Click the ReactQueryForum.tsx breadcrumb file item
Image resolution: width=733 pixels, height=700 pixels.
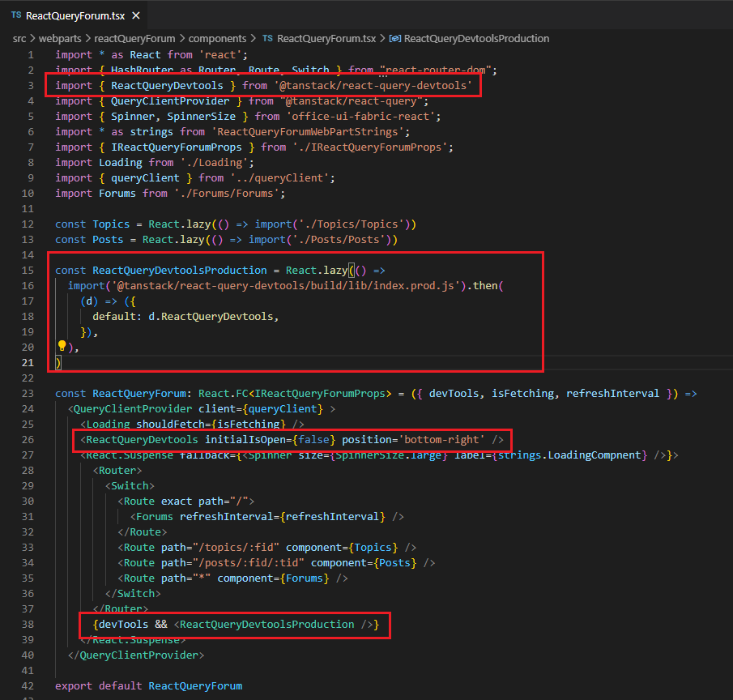coord(325,38)
